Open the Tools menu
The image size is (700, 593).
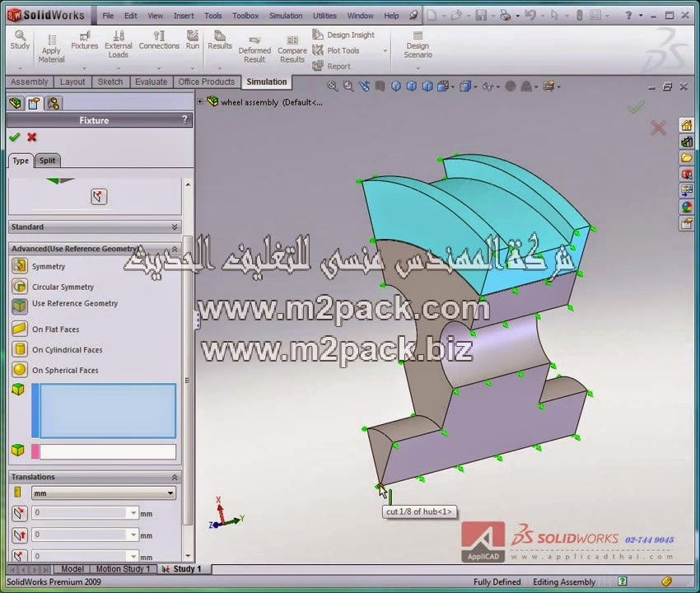point(213,16)
